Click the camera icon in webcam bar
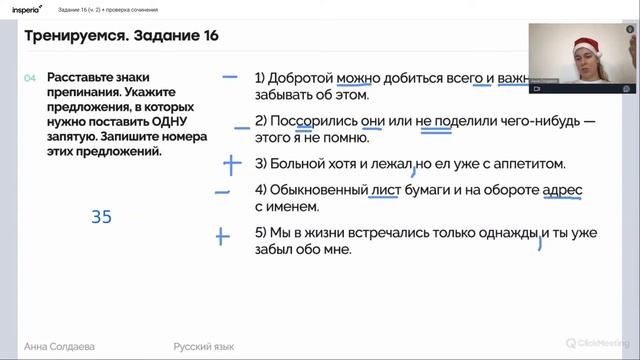This screenshot has height=360, width=640. click(537, 89)
